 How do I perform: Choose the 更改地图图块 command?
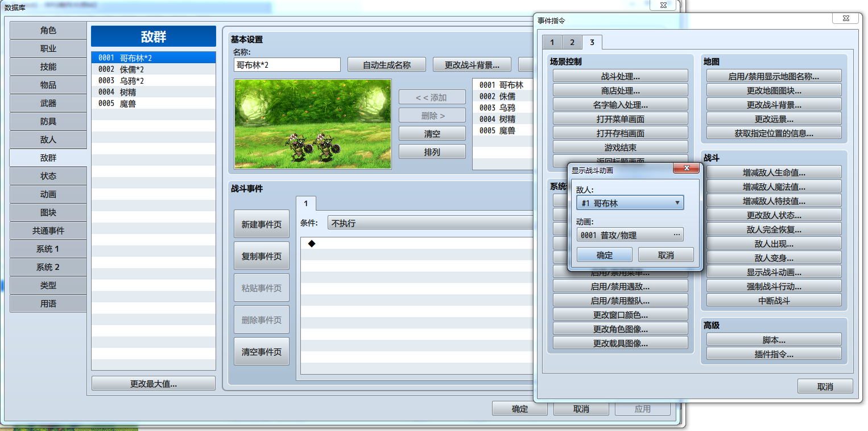774,90
